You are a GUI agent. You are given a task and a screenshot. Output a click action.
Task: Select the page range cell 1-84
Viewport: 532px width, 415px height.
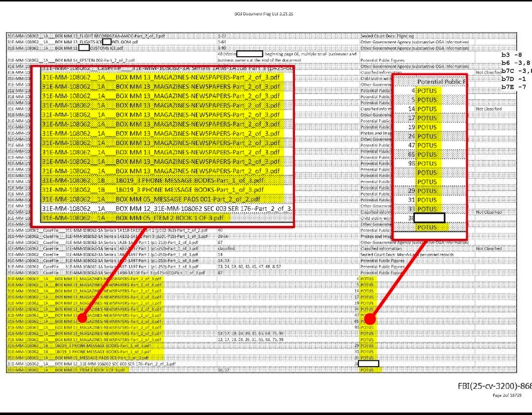tap(221, 42)
